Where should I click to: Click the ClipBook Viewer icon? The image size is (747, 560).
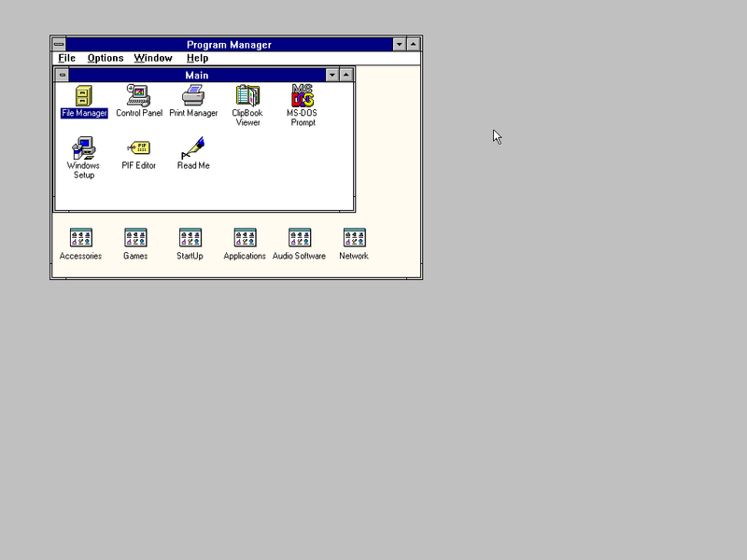pos(247,96)
